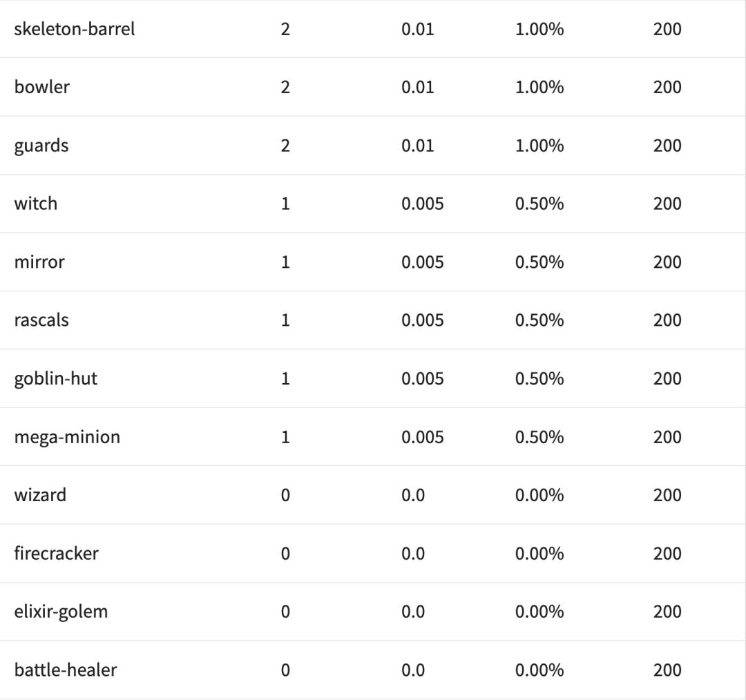Screen dimensions: 746x700
Task: Select the battle-healer row label
Action: pyautogui.click(x=65, y=670)
